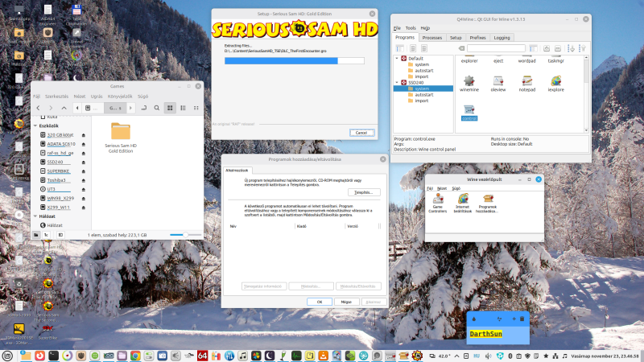Screen dimensions: 644x362
Task: Open Nézet menu in Wine vezérlőpult
Action: 442,188
